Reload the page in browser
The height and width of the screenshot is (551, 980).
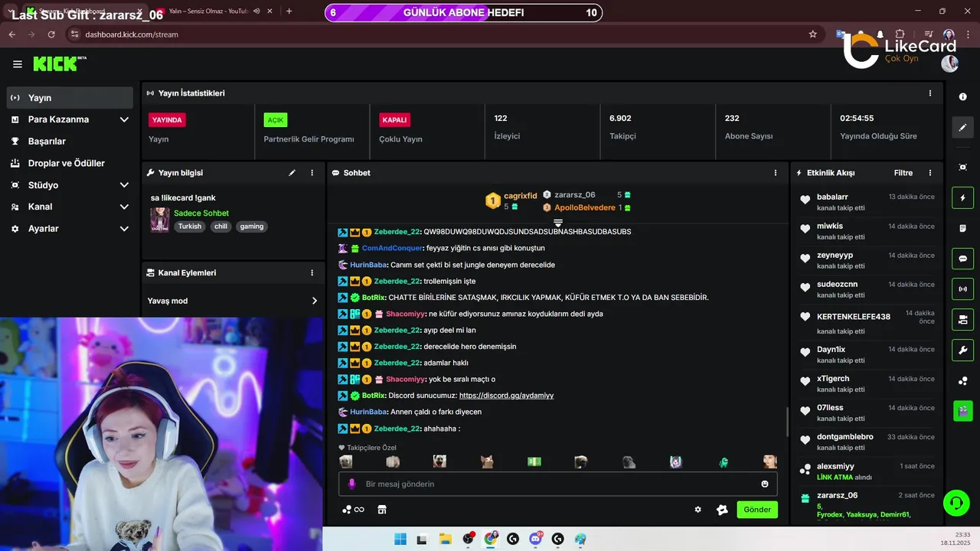[51, 34]
